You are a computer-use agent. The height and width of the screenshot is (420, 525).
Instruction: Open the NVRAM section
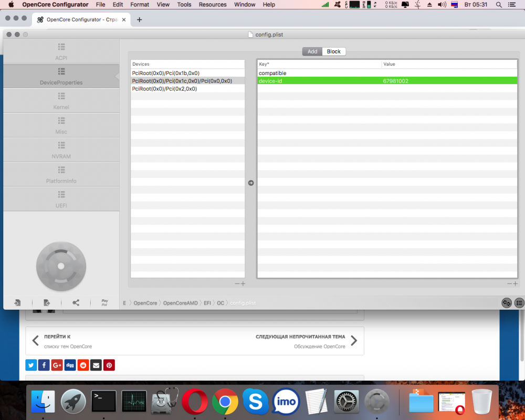tap(61, 150)
